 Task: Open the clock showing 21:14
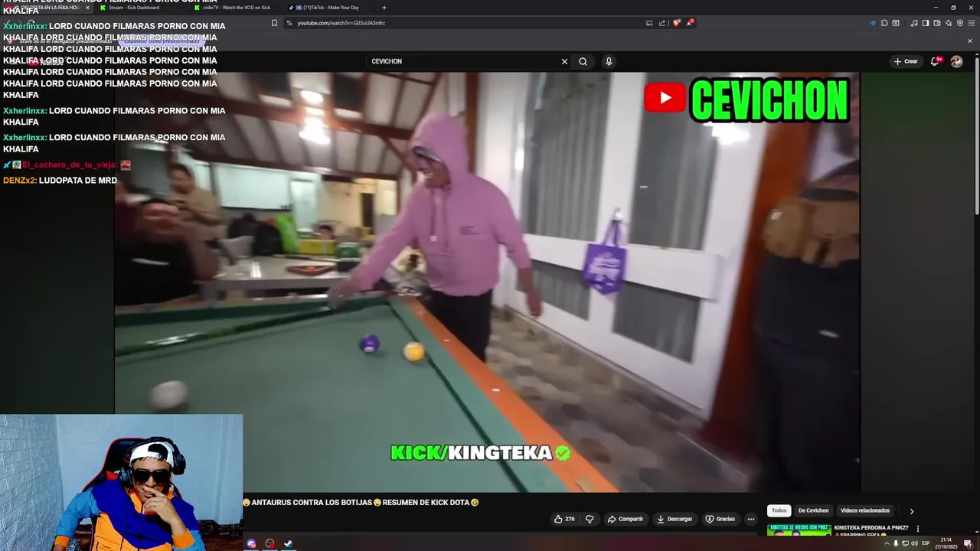(x=946, y=543)
